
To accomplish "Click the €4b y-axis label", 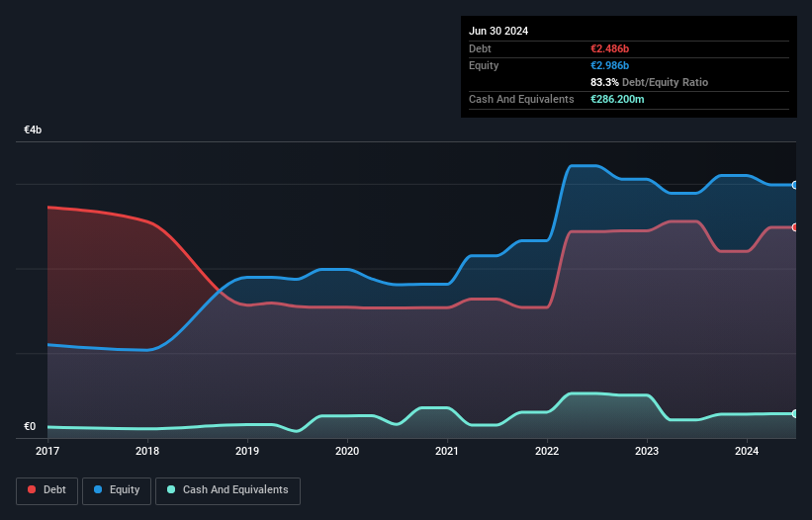I will (x=33, y=130).
